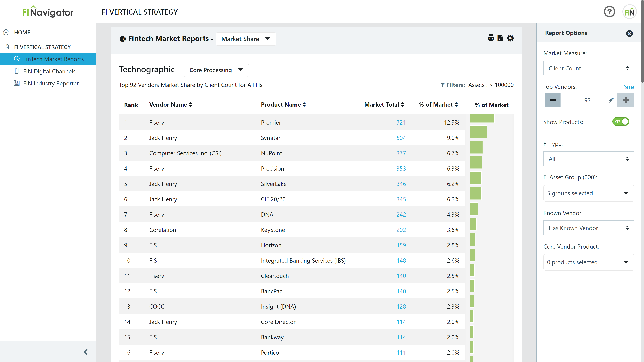The image size is (644, 362).
Task: Toggle the Show Products switch
Action: 621,122
